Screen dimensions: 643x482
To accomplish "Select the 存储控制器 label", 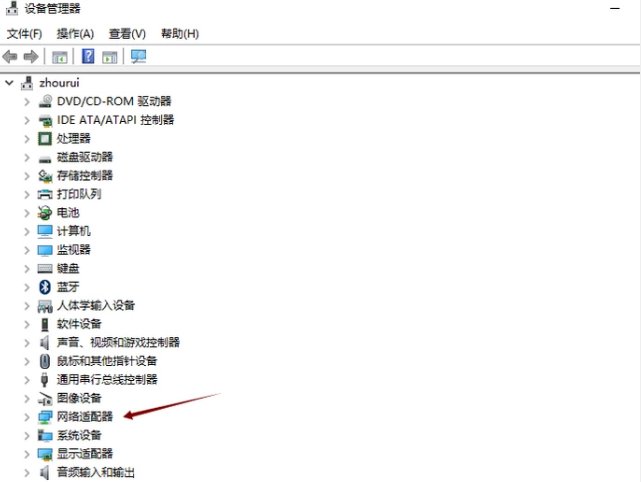I will click(85, 176).
